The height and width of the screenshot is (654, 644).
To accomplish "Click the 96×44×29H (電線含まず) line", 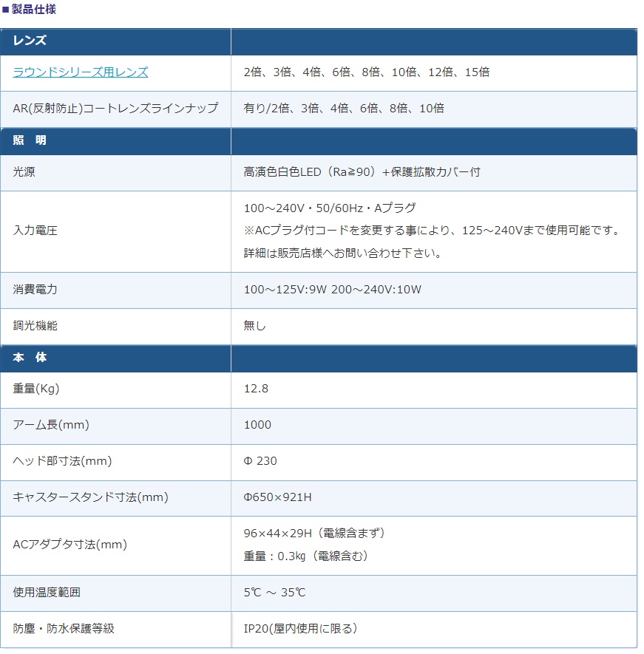I will (314, 533).
